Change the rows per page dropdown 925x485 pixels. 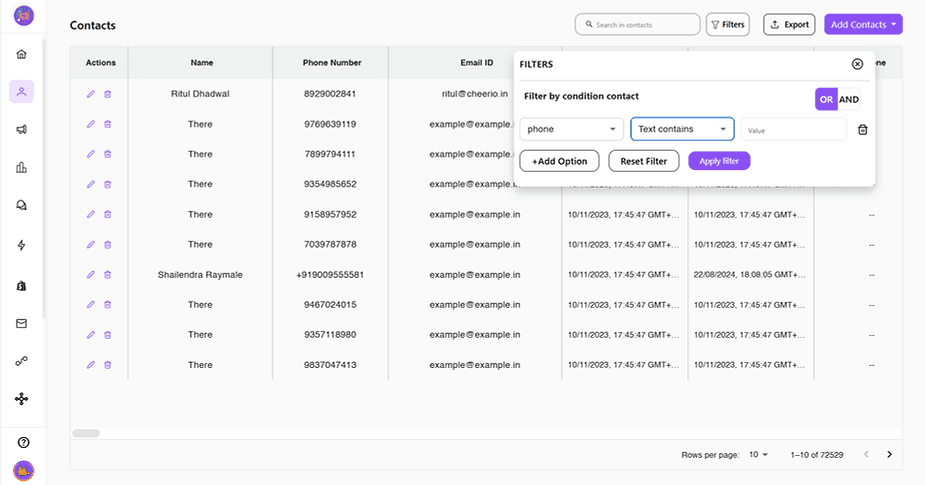coord(759,454)
